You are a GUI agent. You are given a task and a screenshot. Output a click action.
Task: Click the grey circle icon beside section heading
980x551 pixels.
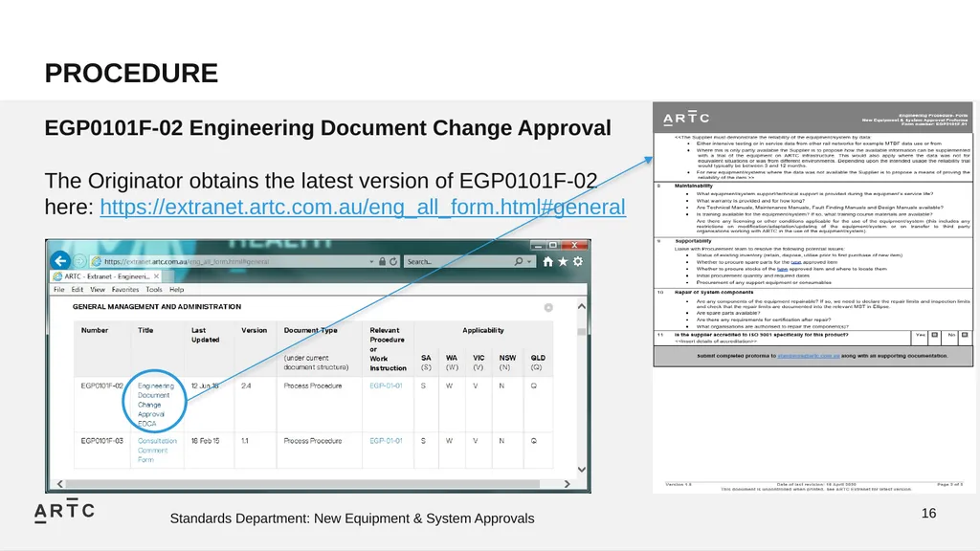pos(548,307)
